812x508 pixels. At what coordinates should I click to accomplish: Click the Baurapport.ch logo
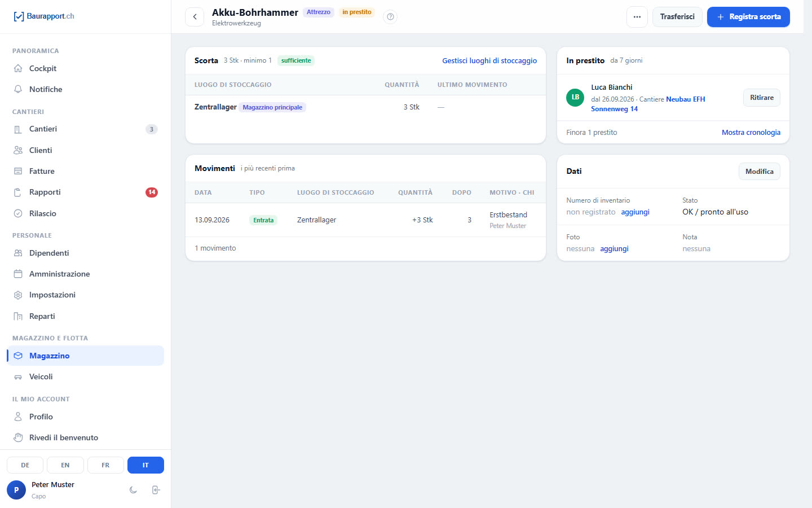43,16
